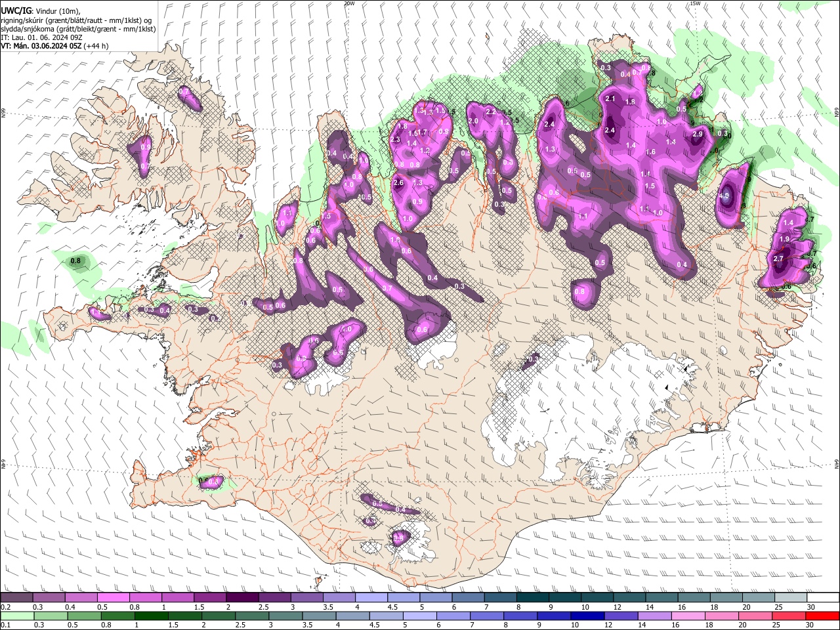Click the IT: Lau. 01. 06. 2024 09Z line
This screenshot has width=840, height=630.
41,37
